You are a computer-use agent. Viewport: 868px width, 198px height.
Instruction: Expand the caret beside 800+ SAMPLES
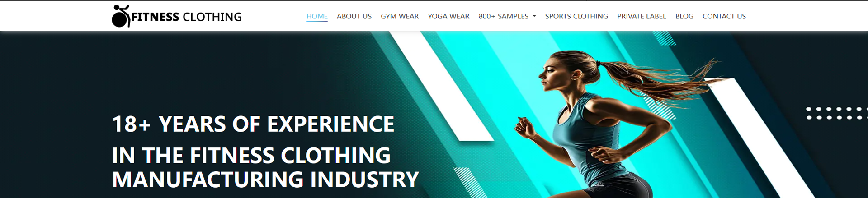(534, 16)
